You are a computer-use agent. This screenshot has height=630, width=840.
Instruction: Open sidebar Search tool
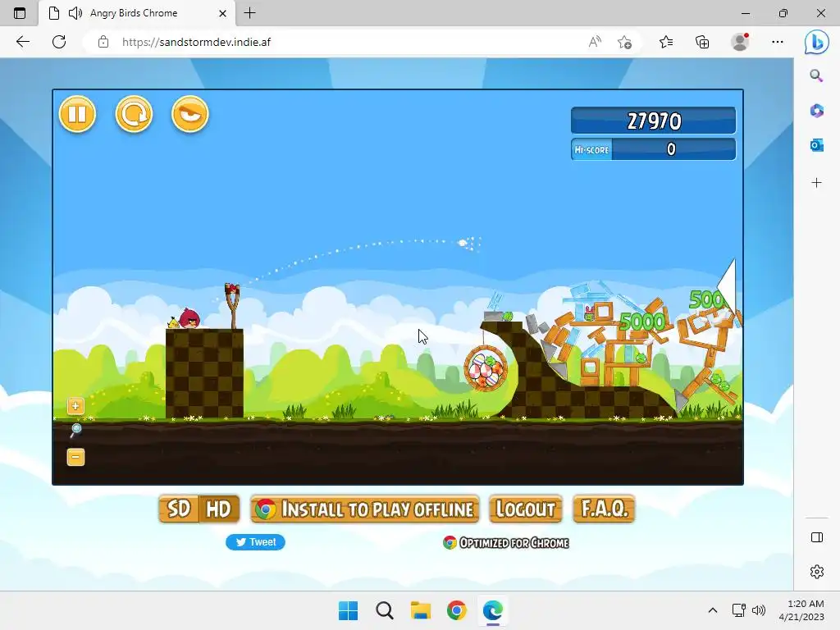[816, 75]
